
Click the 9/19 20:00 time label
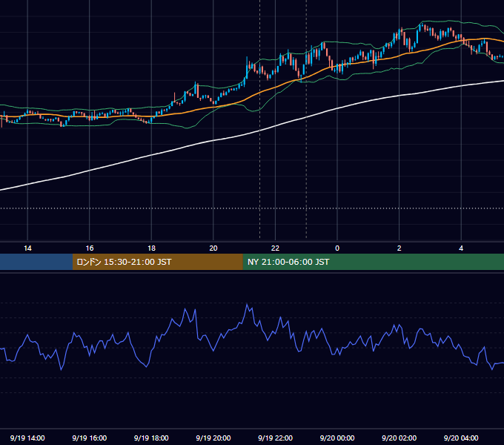[x=213, y=438]
